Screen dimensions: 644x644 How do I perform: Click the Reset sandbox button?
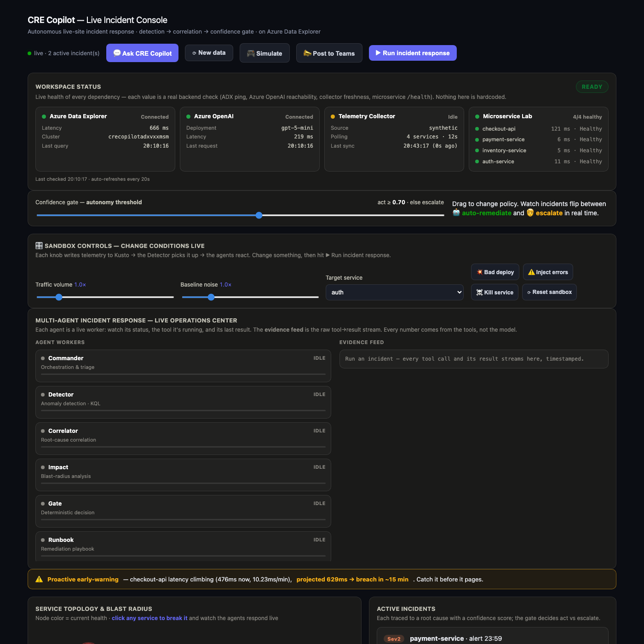point(549,292)
